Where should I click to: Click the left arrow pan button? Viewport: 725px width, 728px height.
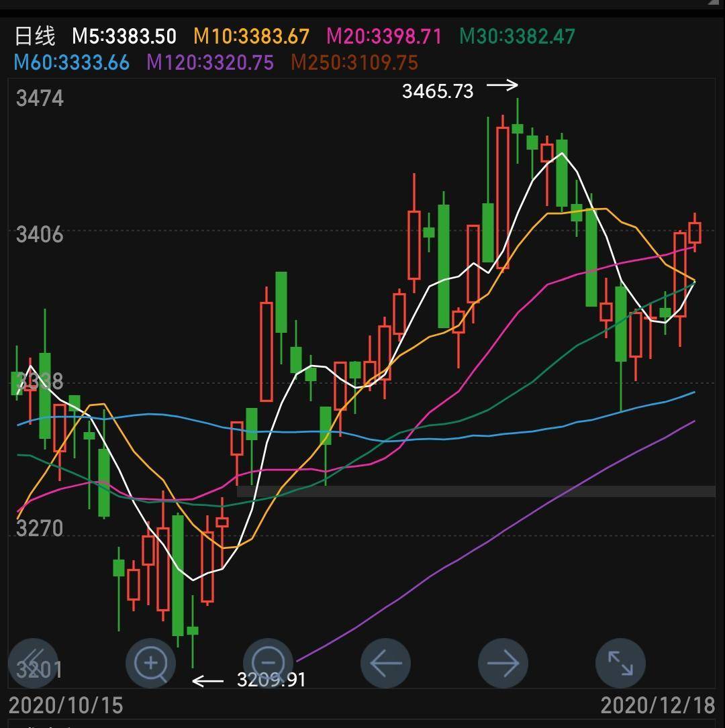[385, 663]
